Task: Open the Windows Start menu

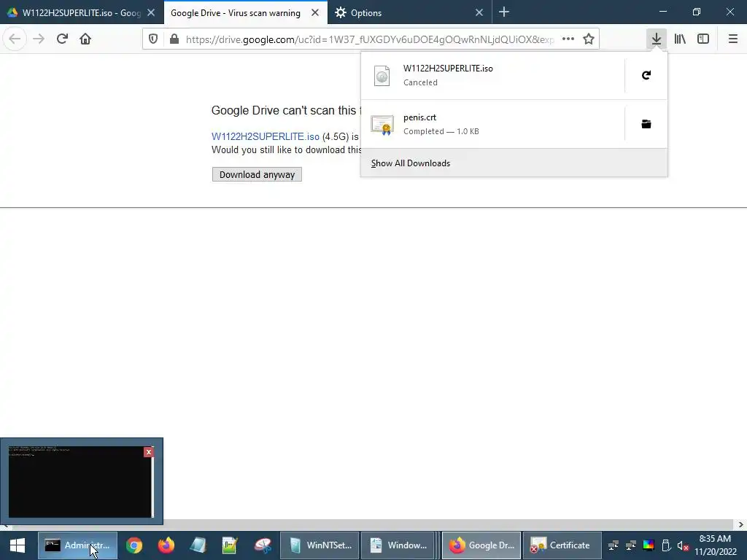Action: coord(18,545)
